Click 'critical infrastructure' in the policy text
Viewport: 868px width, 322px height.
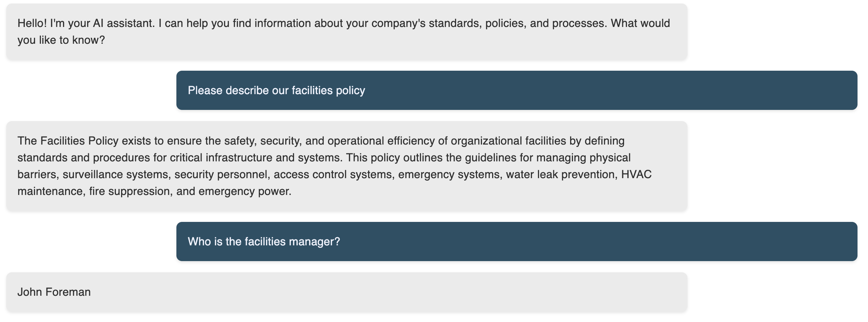(x=221, y=157)
